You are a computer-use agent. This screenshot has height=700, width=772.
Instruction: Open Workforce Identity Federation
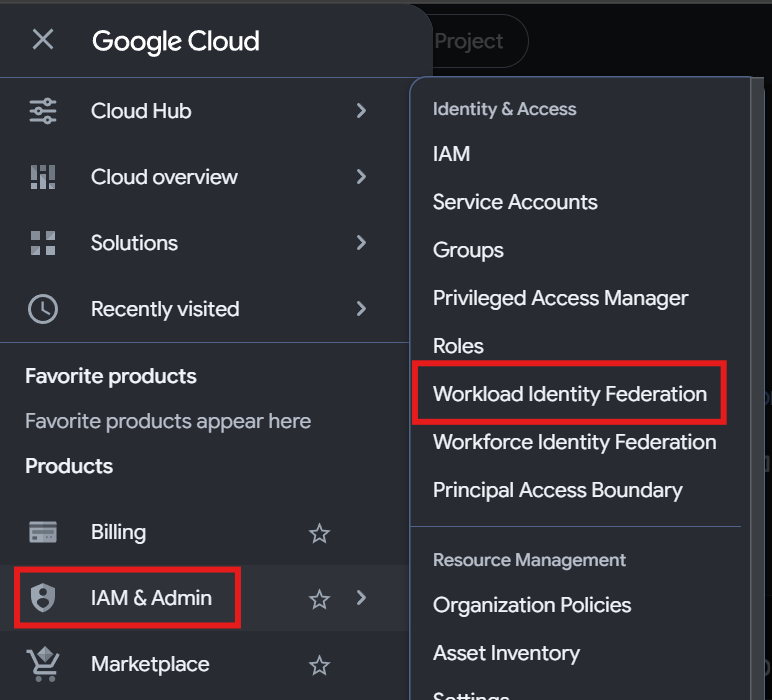point(575,442)
